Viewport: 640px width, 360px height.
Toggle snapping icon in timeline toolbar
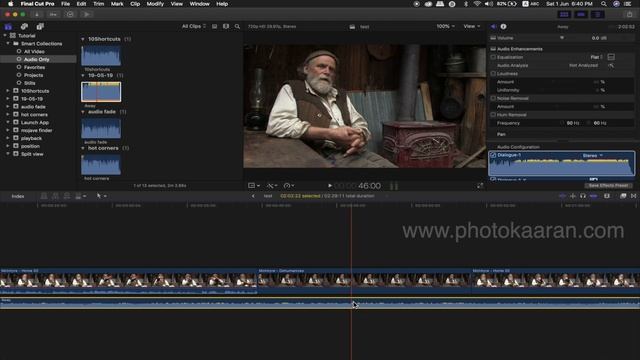pos(593,196)
